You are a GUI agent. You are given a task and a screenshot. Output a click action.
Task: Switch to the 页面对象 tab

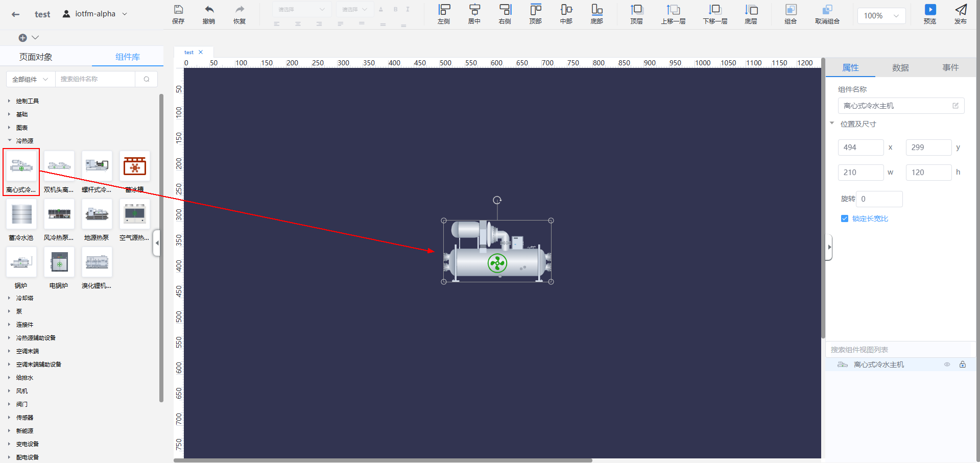[36, 57]
